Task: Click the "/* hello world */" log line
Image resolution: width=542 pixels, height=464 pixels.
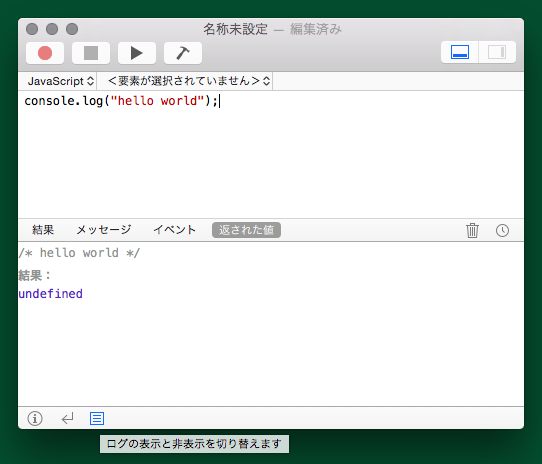Action: coord(80,253)
